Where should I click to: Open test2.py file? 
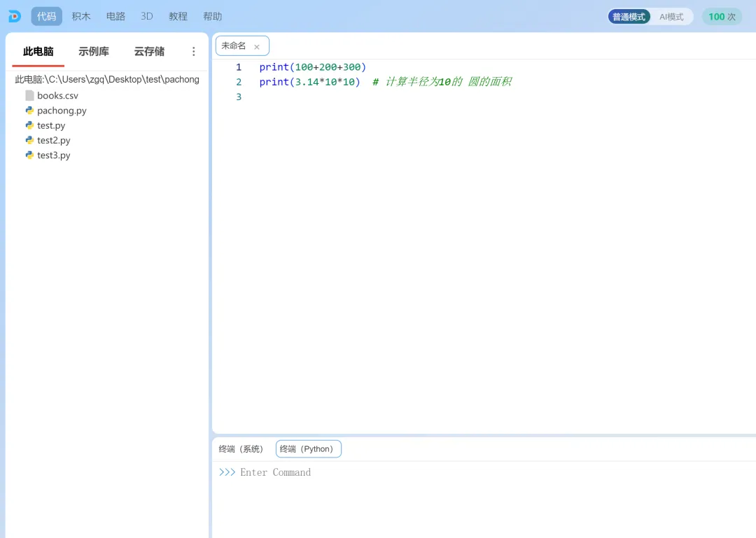tap(53, 141)
